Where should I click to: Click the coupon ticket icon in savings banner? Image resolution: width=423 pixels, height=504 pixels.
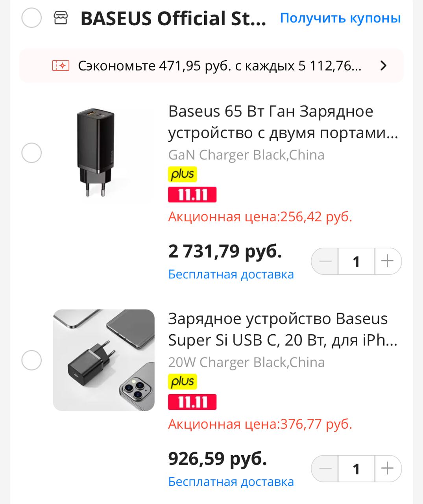click(x=61, y=66)
